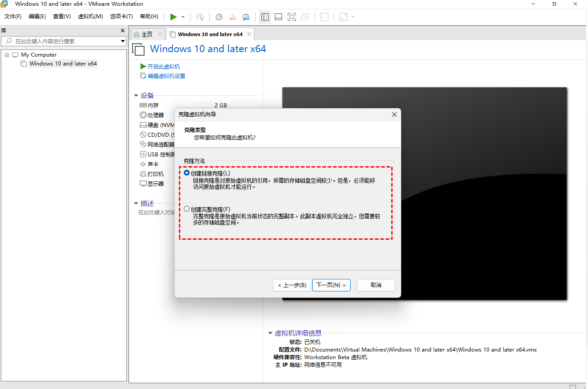This screenshot has width=588, height=389.
Task: Click the green power on toolbar icon
Action: click(x=173, y=17)
